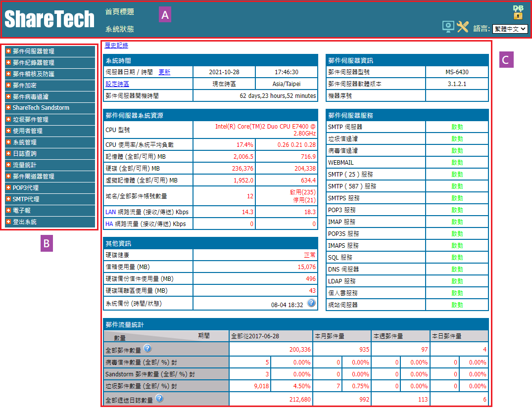Click the DB lock icon
The width and height of the screenshot is (532, 408).
point(518,12)
